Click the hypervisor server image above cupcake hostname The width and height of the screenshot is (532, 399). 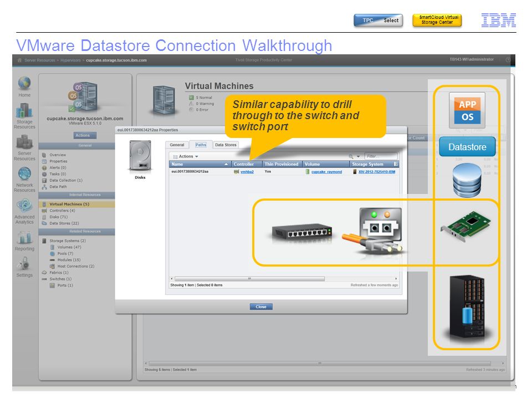click(84, 96)
